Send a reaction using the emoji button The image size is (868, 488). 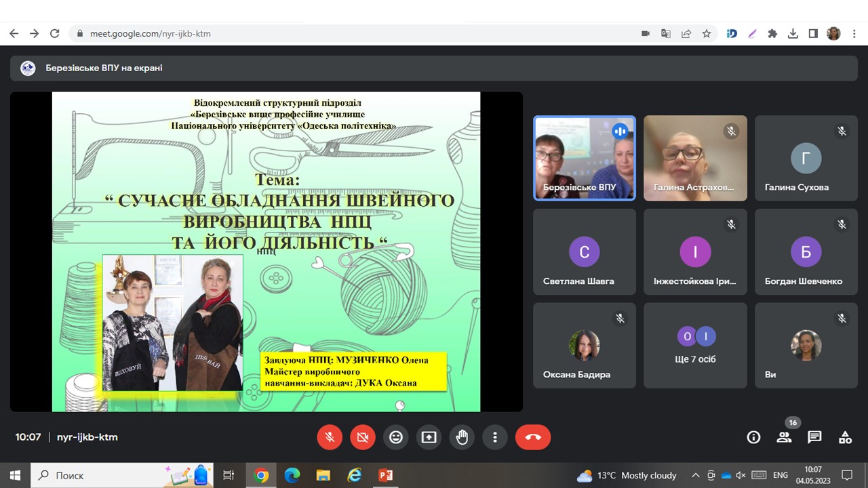pos(396,437)
